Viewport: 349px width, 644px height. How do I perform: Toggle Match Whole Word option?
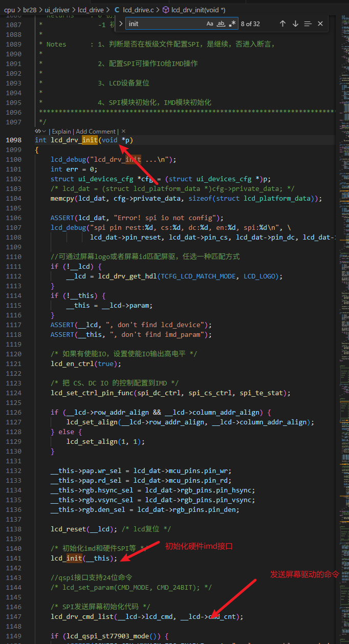(x=221, y=24)
